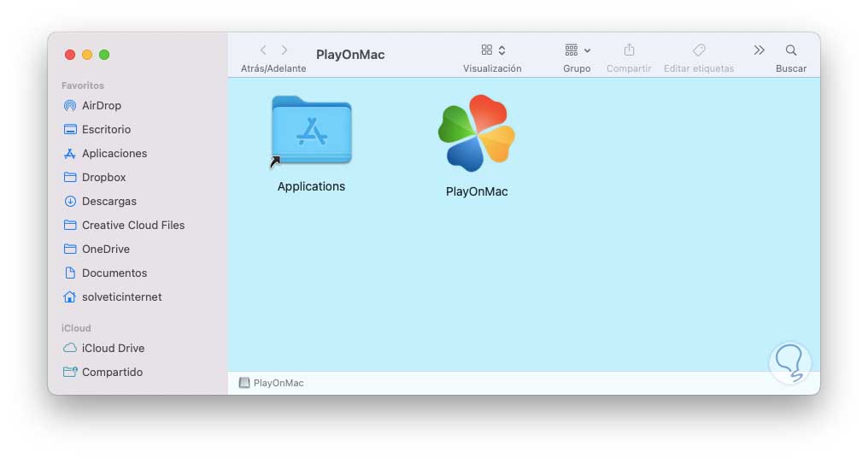The width and height of the screenshot is (868, 458).
Task: Click PlayOnMac in the path bar
Action: 272,383
